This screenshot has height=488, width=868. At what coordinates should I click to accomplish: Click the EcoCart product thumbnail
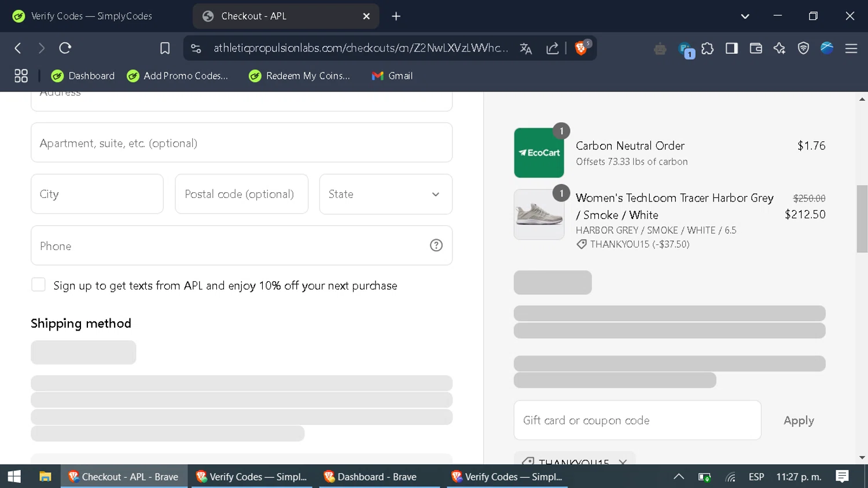tap(539, 153)
